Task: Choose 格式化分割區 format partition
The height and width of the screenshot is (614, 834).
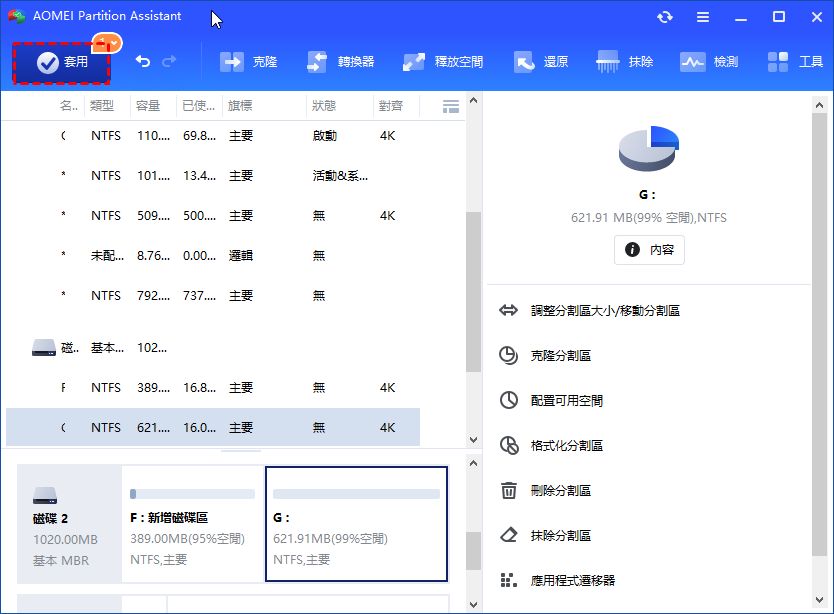Action: pos(551,445)
